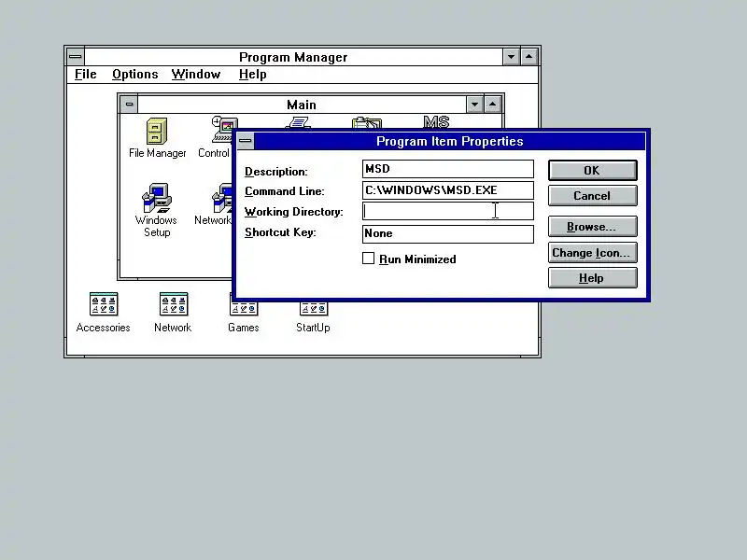This screenshot has height=560, width=747.
Task: Select the Control Panel icon in Main group
Action: click(223, 129)
